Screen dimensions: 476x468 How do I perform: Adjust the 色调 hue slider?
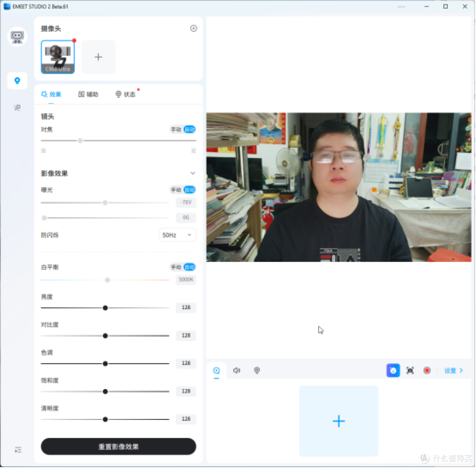105,364
